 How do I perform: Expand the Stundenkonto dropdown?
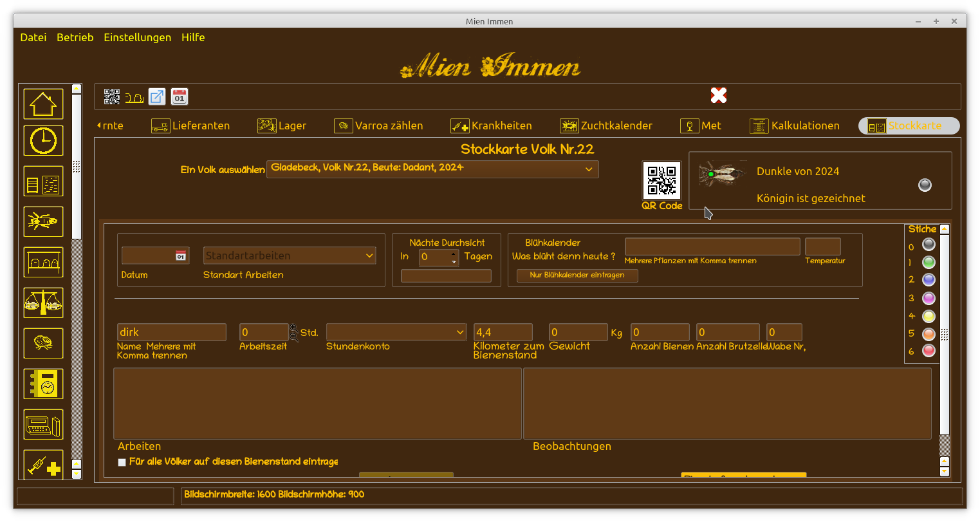pos(460,332)
